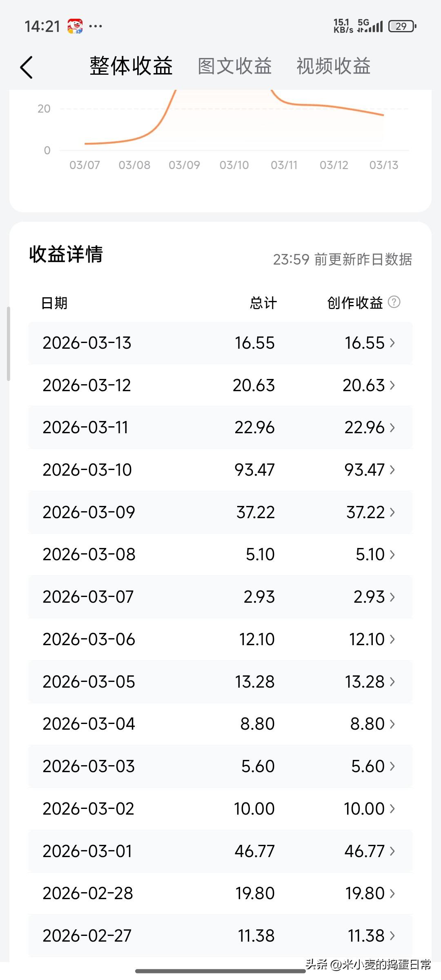Tap the battery indicator in status bar
441x980 pixels.
point(402,26)
